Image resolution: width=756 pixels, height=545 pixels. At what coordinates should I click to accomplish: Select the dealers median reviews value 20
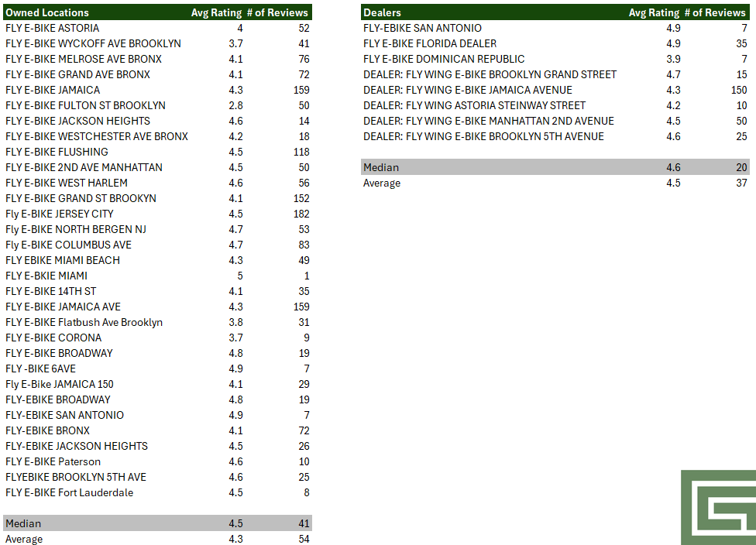tap(741, 167)
